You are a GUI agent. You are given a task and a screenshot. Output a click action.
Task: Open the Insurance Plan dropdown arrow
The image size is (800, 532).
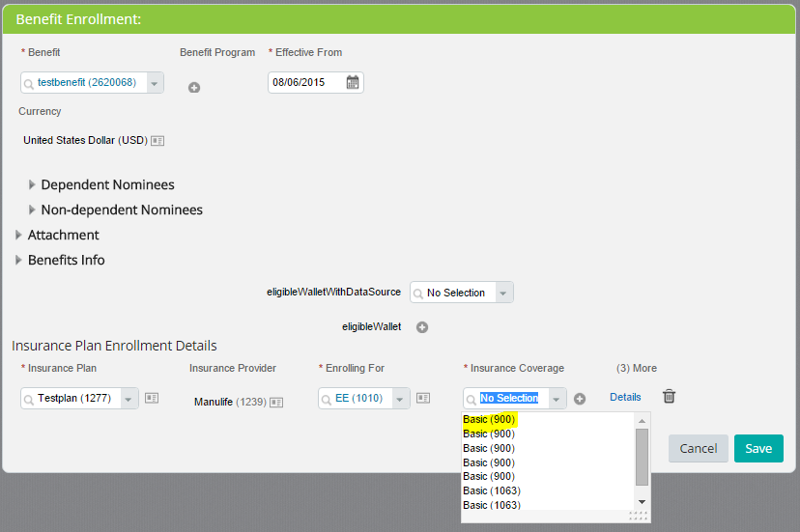[129, 399]
